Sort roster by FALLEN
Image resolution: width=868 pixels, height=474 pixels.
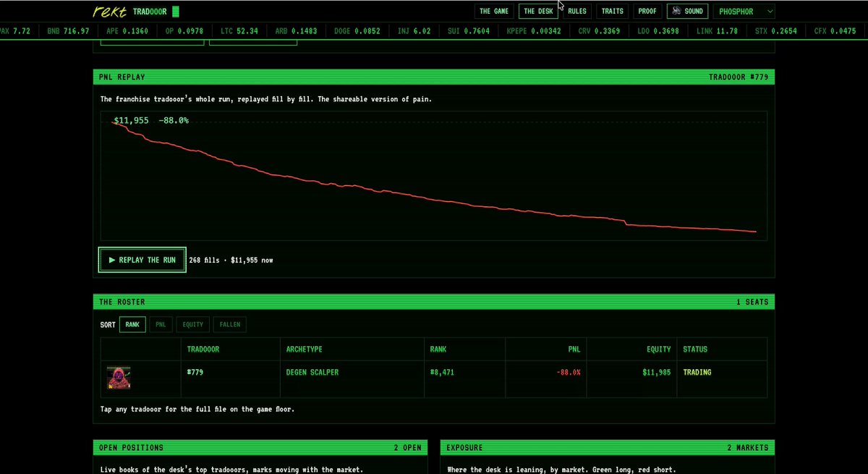(x=230, y=325)
